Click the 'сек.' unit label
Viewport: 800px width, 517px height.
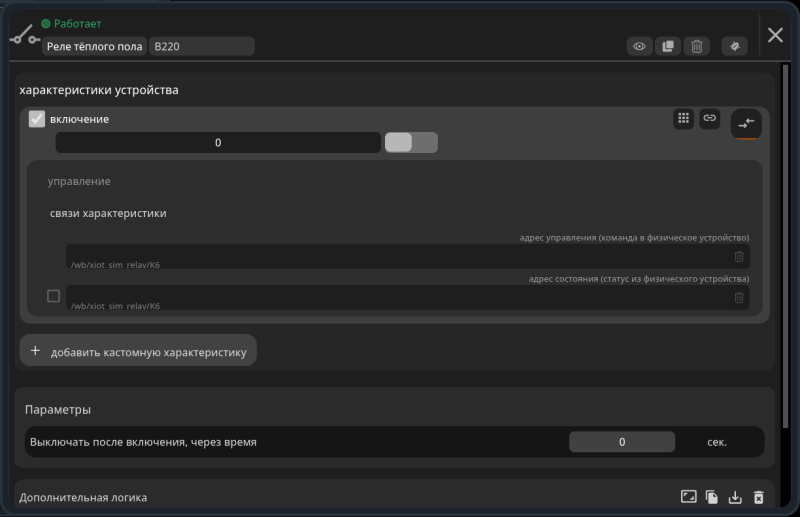coord(717,442)
